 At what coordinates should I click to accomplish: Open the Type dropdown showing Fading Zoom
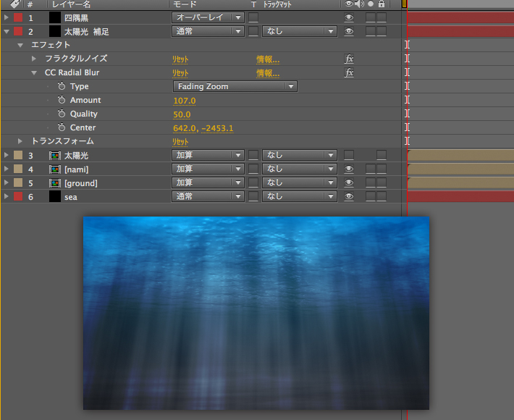(235, 86)
